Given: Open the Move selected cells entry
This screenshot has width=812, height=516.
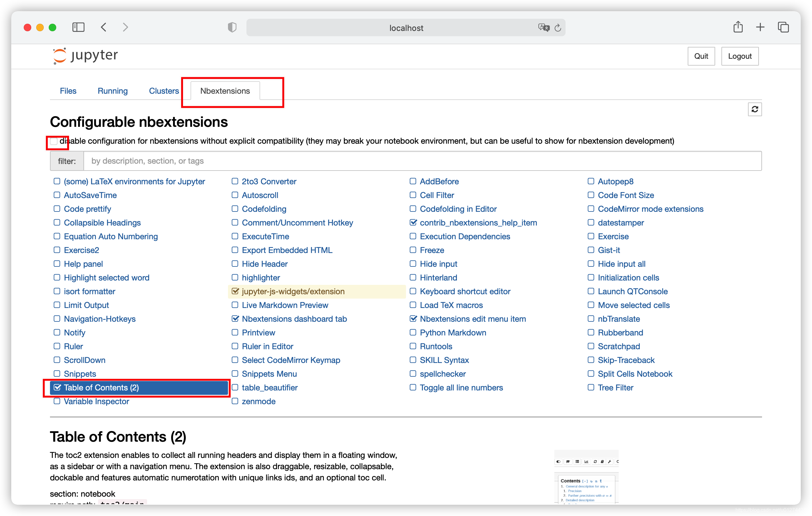Looking at the screenshot, I should click(634, 305).
